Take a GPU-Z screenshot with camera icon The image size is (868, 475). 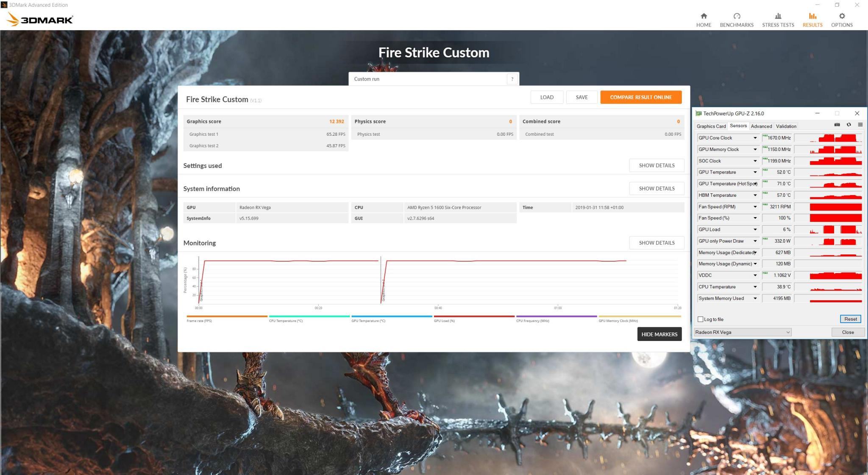(837, 125)
